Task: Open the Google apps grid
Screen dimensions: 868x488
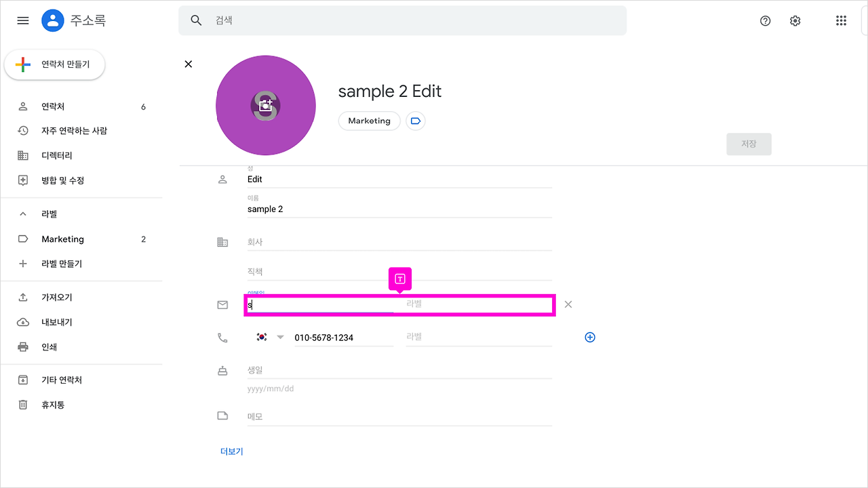Action: click(842, 21)
